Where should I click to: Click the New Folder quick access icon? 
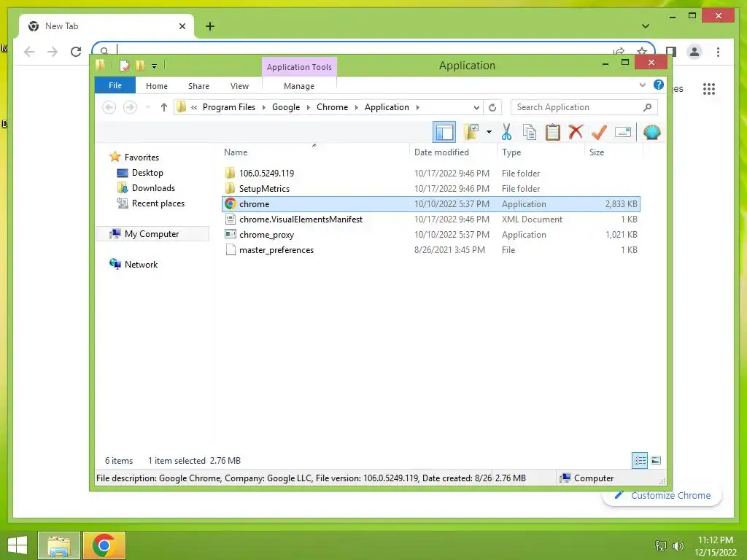tap(140, 66)
